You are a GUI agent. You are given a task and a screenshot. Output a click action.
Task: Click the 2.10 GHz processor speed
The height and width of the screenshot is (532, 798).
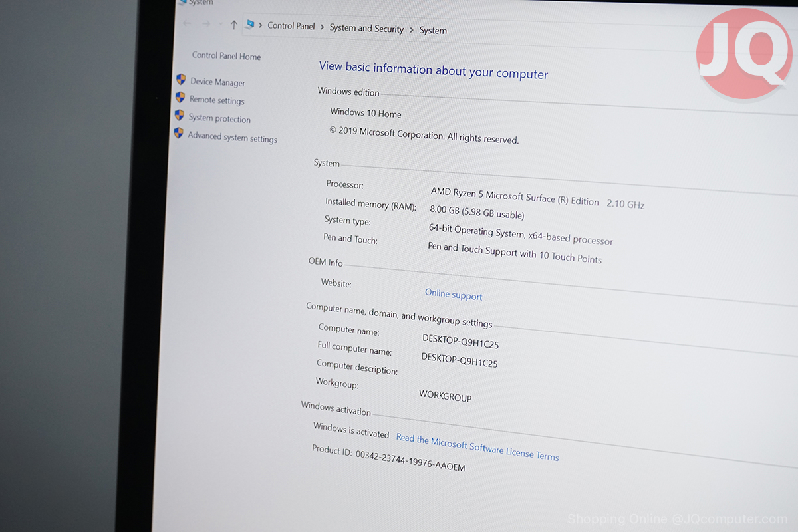pos(626,204)
